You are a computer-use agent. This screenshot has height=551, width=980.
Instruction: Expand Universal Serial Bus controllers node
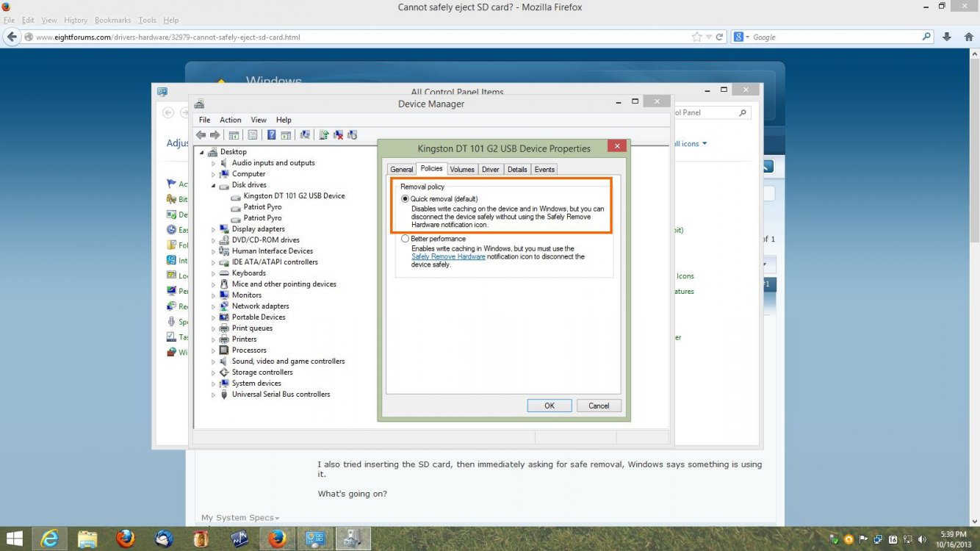click(x=214, y=395)
